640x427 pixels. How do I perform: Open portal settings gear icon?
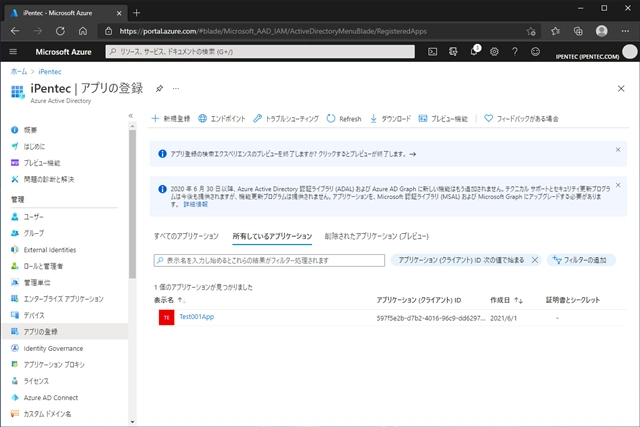click(x=494, y=52)
